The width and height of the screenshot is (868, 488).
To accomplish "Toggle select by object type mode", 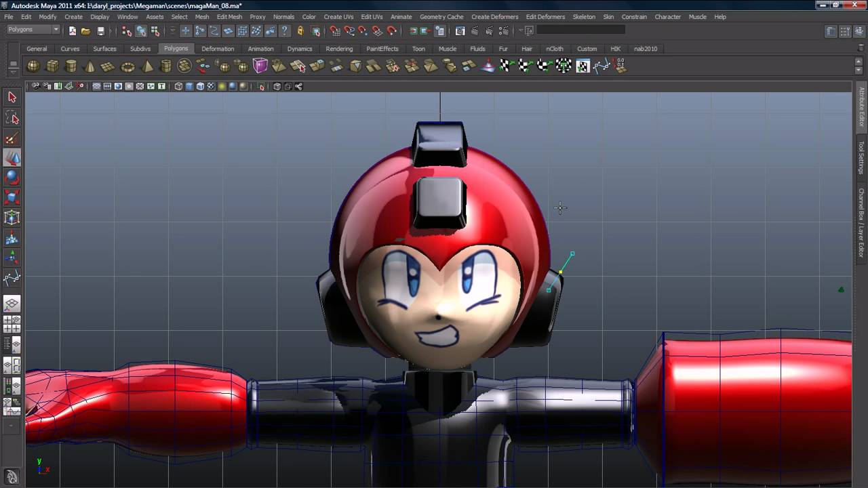I will tap(141, 30).
